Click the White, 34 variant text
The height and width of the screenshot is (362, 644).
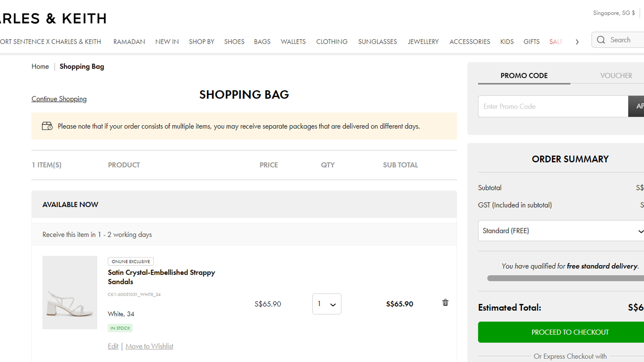point(121,314)
